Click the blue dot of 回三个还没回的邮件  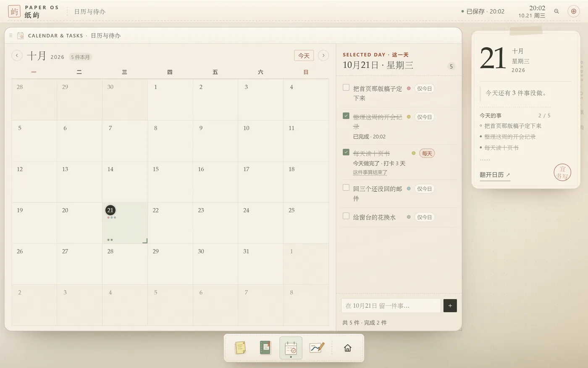pyautogui.click(x=409, y=189)
